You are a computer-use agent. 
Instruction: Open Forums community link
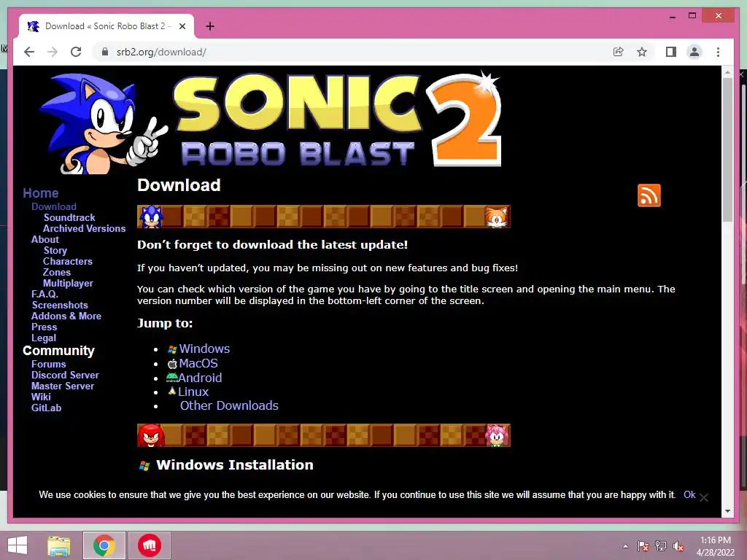coord(49,365)
